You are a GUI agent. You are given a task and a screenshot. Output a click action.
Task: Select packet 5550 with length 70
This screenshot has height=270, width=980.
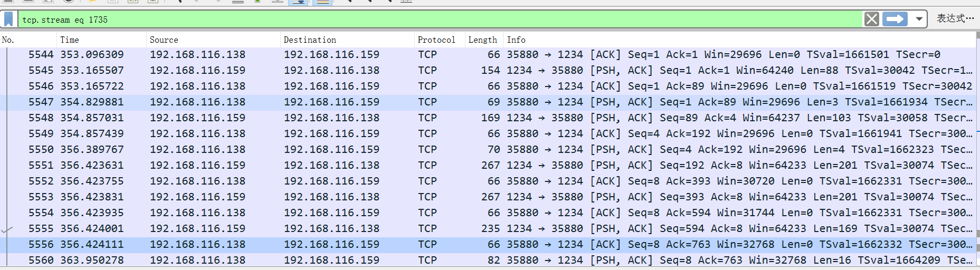pyautogui.click(x=488, y=149)
